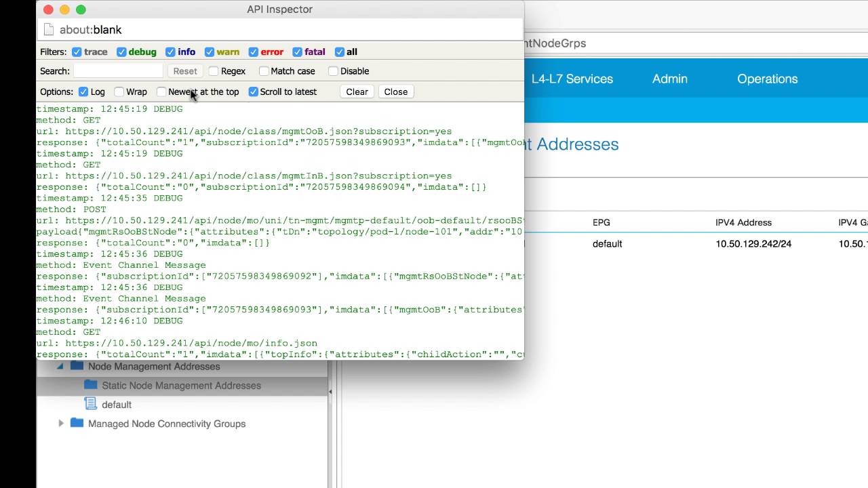The height and width of the screenshot is (488, 868).
Task: Click the Node Management Addresses folder icon
Action: coord(77,366)
